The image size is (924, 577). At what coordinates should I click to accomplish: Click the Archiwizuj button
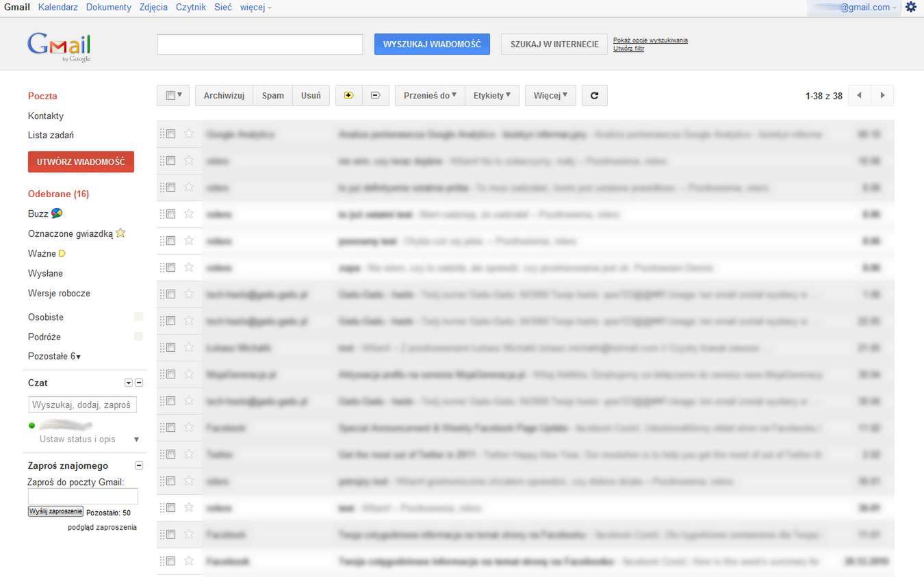[x=224, y=95]
